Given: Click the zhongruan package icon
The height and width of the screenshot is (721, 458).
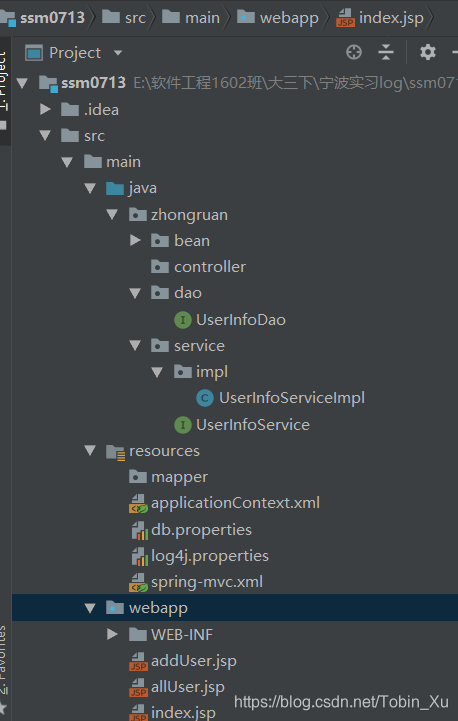Looking at the screenshot, I should (x=137, y=214).
